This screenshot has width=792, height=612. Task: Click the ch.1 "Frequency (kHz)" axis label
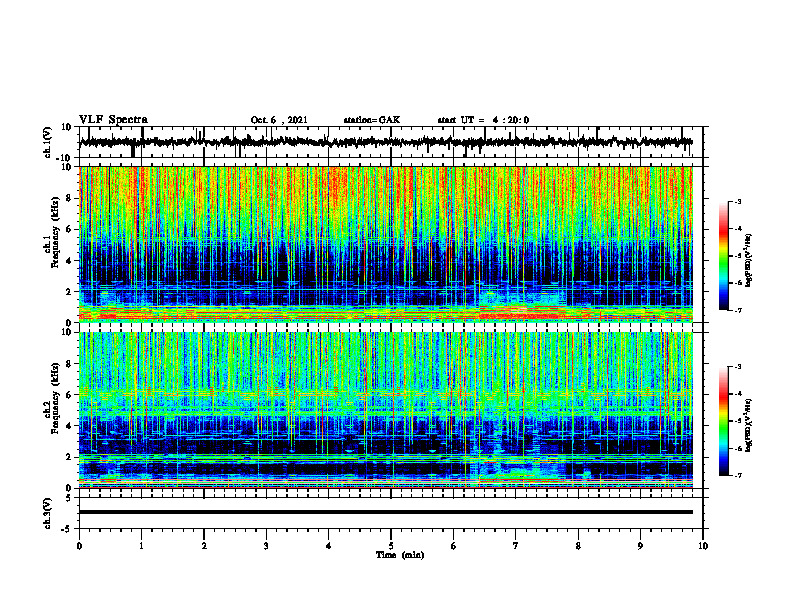pos(56,232)
